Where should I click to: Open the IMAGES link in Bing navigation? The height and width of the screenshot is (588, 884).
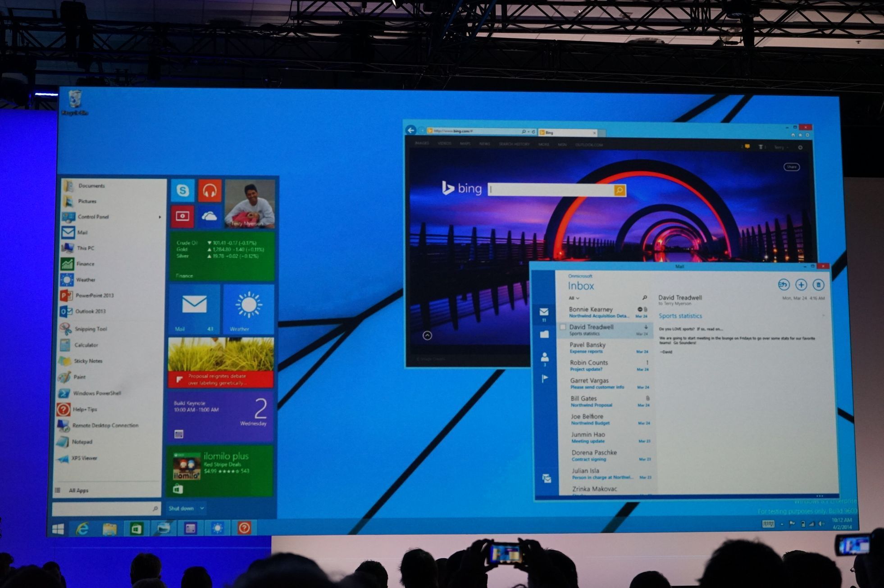[x=422, y=143]
